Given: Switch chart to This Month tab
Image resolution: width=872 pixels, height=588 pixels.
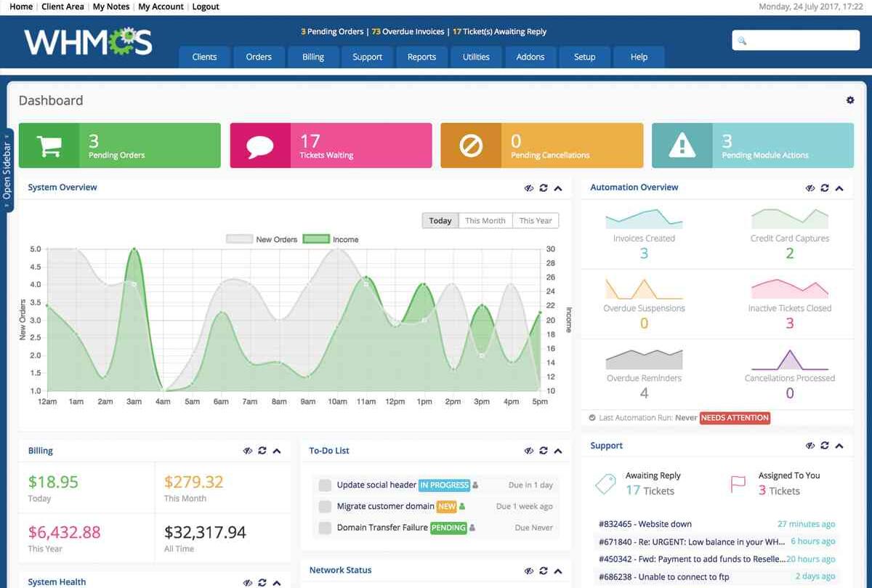Looking at the screenshot, I should [x=485, y=221].
